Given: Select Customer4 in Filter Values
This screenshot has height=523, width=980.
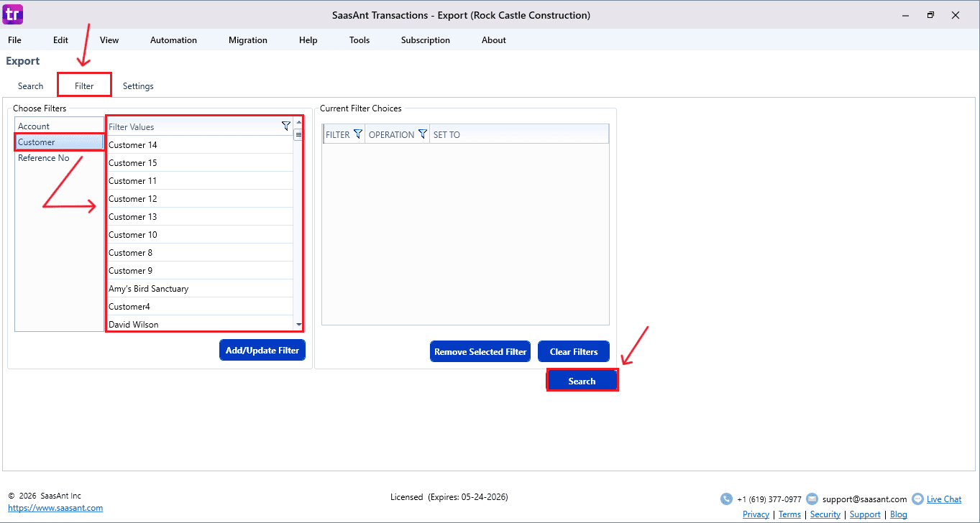Looking at the screenshot, I should coord(200,307).
